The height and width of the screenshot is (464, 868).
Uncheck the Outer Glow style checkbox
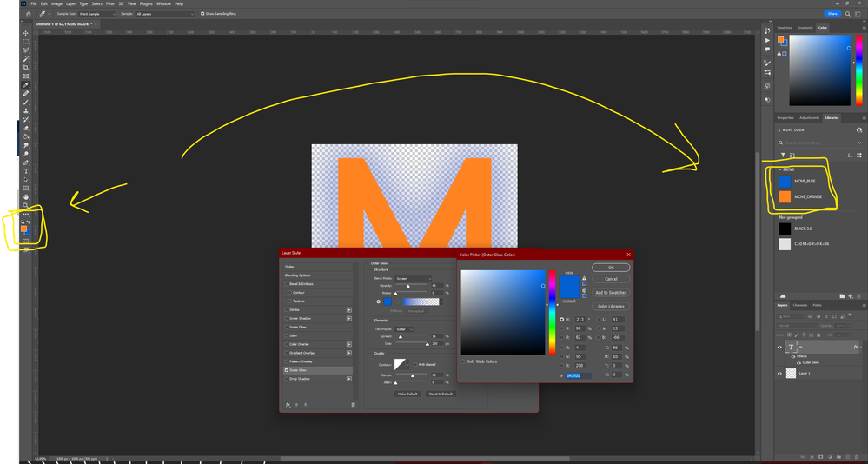point(288,370)
